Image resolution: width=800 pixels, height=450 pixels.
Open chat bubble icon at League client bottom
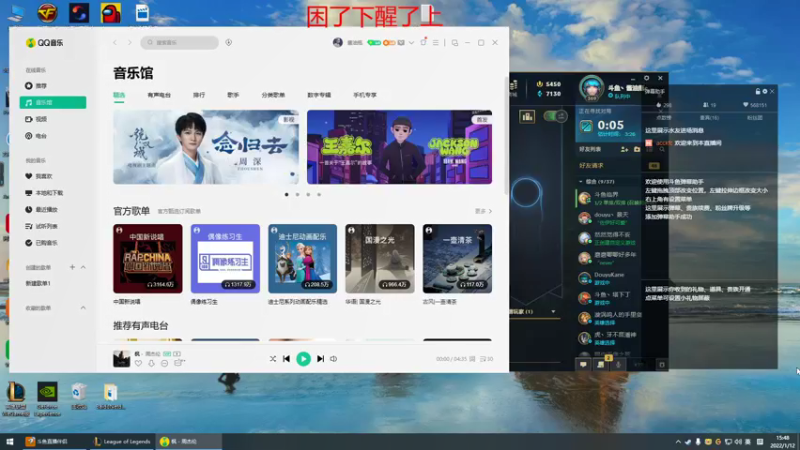point(583,364)
